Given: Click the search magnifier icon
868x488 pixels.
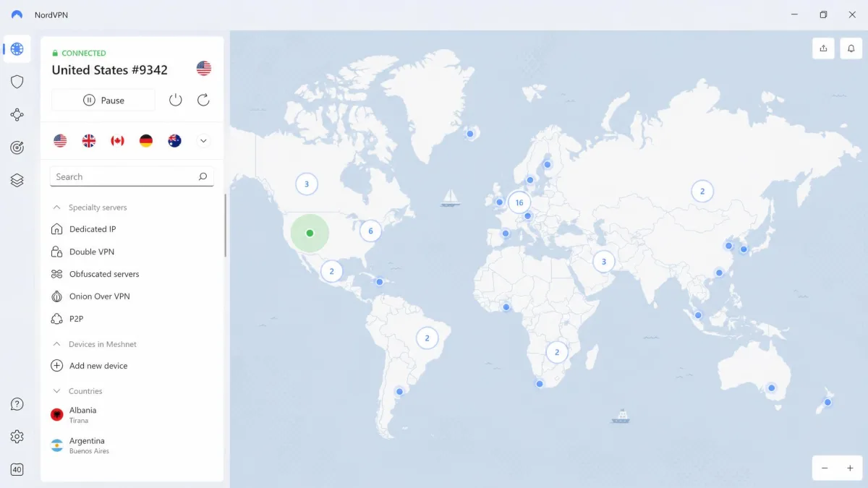Looking at the screenshot, I should click(x=203, y=176).
